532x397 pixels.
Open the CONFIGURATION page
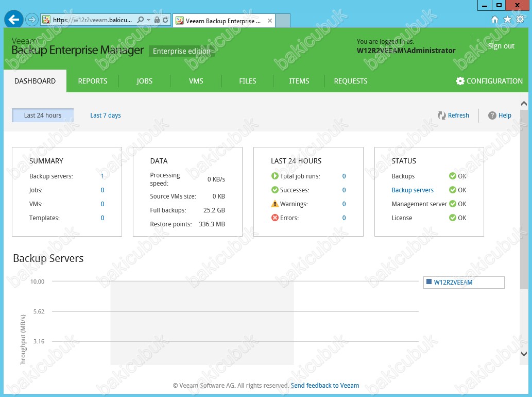click(490, 81)
